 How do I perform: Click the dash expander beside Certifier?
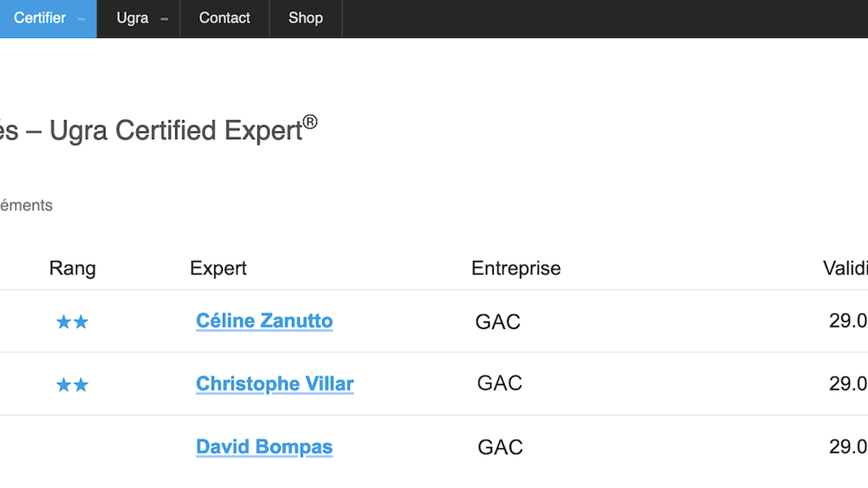point(82,20)
